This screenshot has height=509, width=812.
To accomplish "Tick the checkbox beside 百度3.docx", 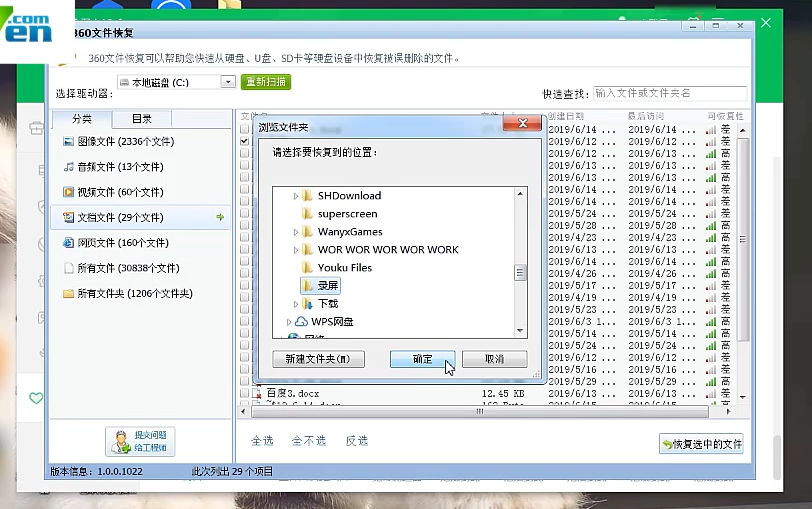I will (x=244, y=394).
